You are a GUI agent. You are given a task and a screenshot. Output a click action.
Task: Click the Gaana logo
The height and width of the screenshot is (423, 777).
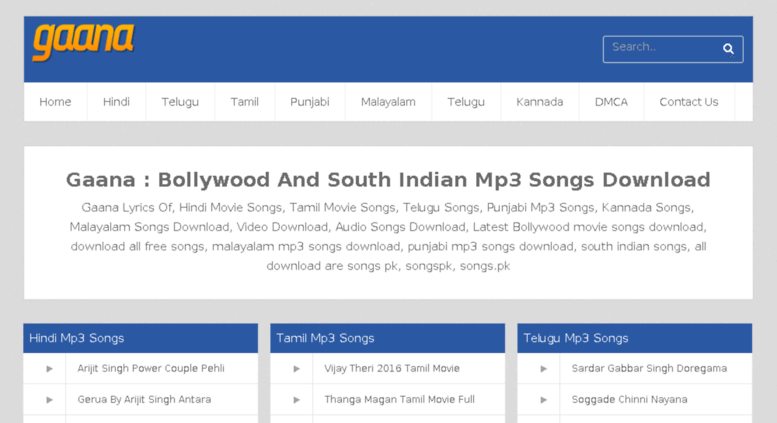pos(83,42)
